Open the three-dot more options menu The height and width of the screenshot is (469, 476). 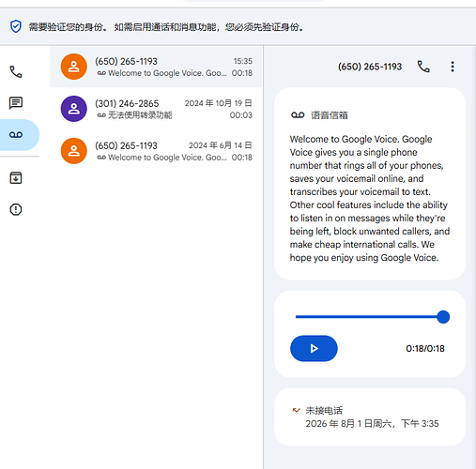453,67
